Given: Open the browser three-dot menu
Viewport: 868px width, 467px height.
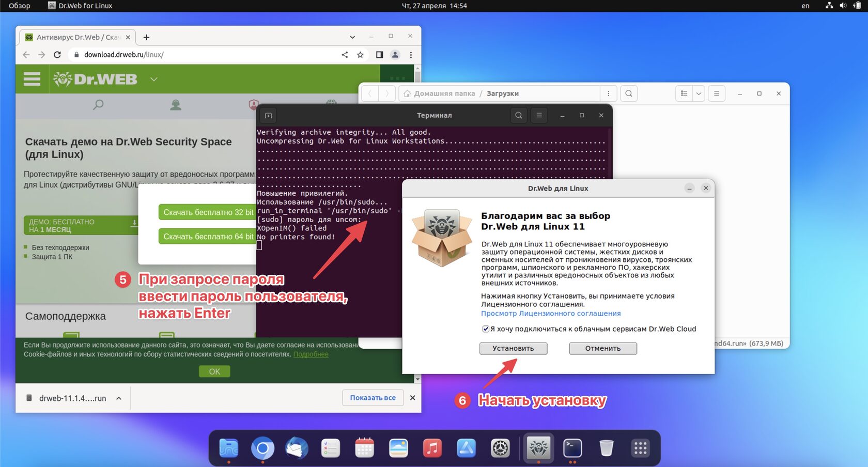Looking at the screenshot, I should click(x=411, y=55).
